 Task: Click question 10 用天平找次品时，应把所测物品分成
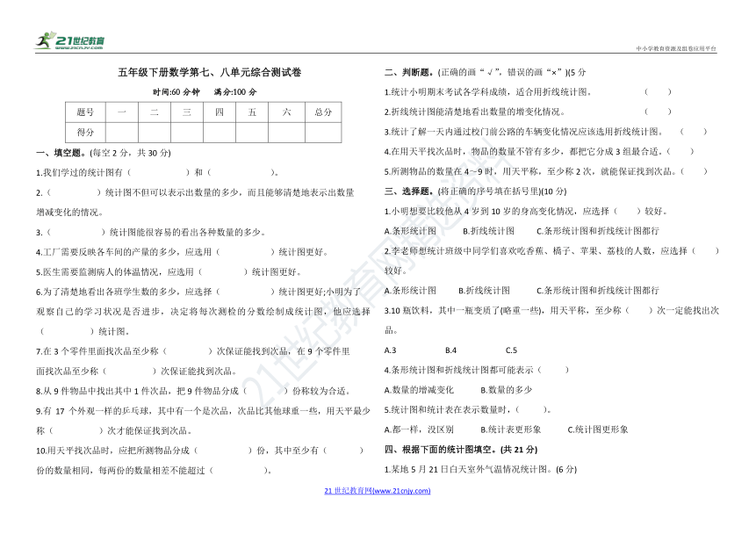point(199,451)
